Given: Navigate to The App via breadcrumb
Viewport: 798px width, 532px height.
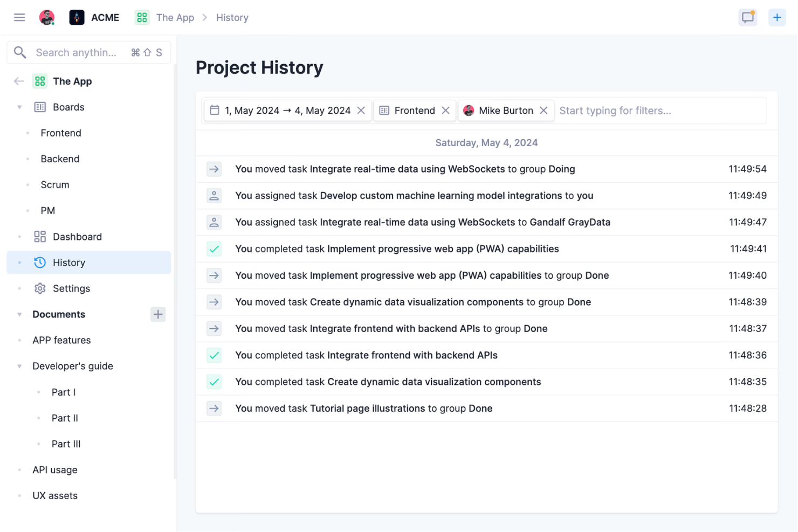Looking at the screenshot, I should point(174,17).
